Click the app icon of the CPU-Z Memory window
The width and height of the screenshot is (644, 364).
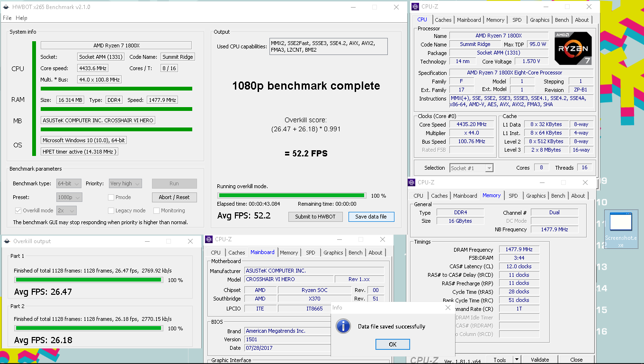click(411, 182)
